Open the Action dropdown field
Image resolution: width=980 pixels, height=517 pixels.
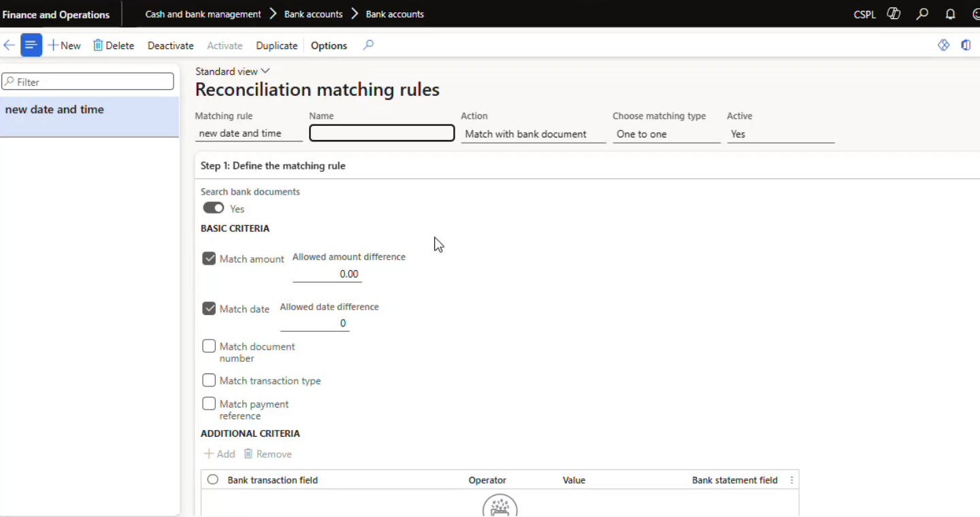534,134
